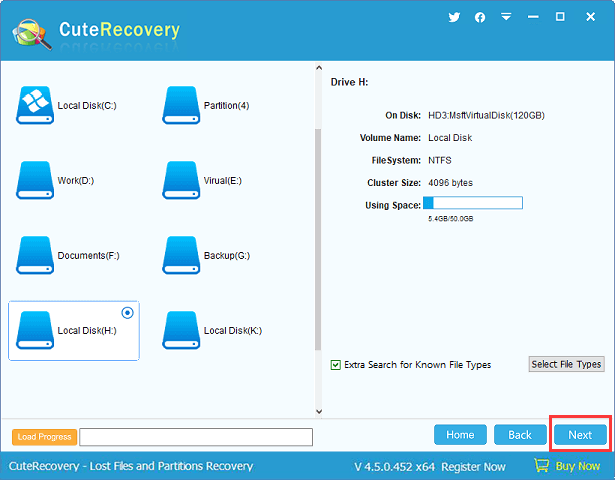Click the Virual(E:) label text
Image resolution: width=615 pixels, height=480 pixels.
click(x=223, y=180)
